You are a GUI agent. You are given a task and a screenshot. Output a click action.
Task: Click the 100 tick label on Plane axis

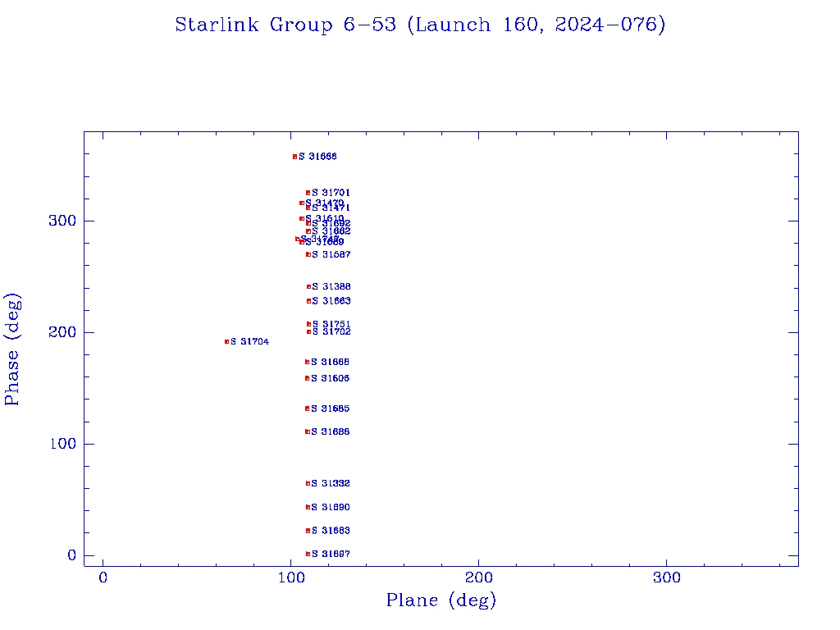[291, 577]
